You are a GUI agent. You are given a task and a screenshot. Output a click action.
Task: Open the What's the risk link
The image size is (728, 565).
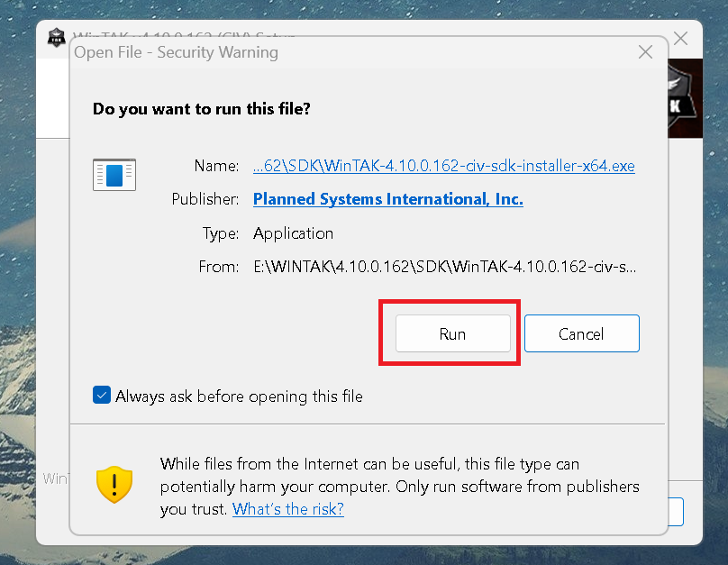point(287,509)
